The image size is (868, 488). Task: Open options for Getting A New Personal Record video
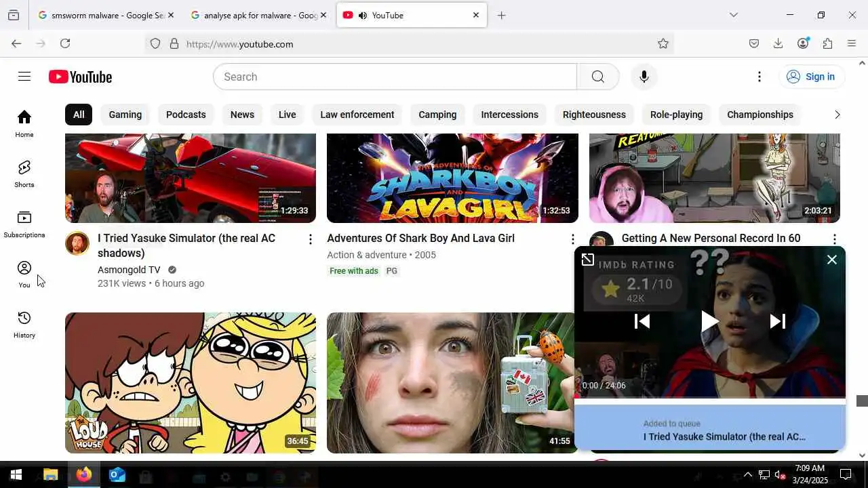click(834, 239)
